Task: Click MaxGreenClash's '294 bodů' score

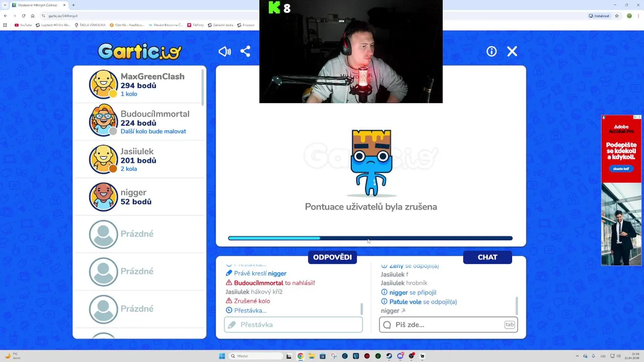Action: [x=138, y=86]
